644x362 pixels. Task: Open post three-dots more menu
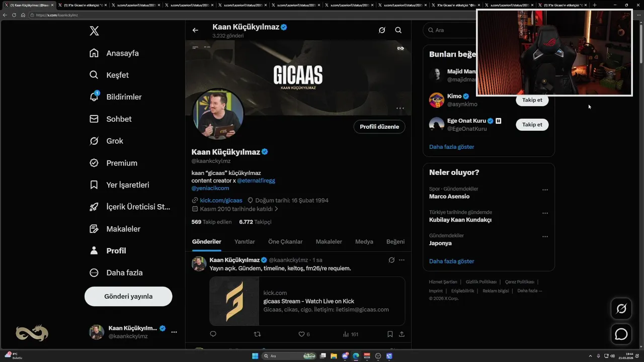(x=401, y=260)
